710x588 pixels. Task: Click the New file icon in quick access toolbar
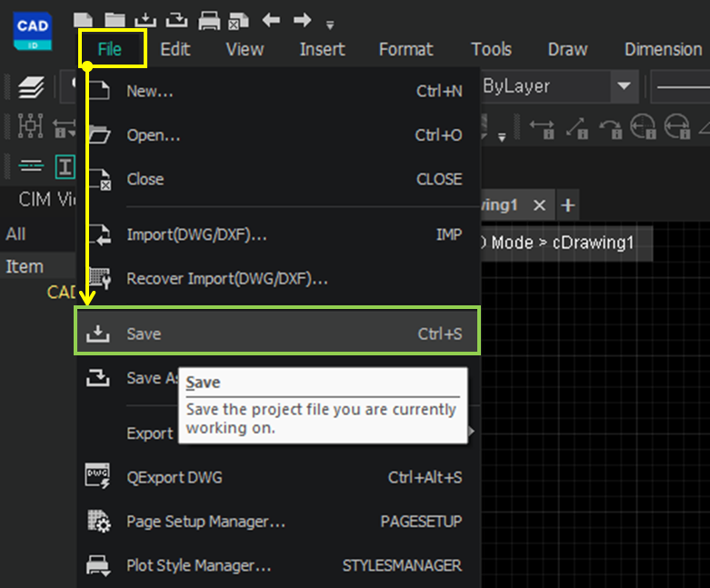(84, 20)
